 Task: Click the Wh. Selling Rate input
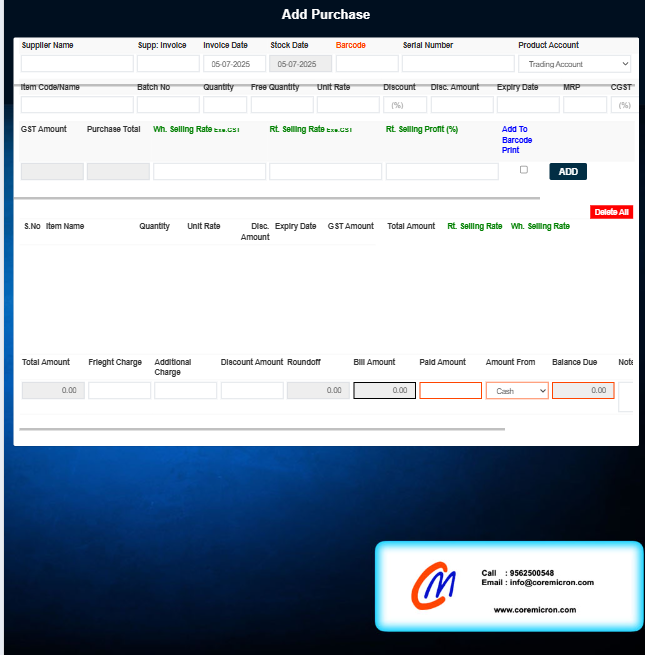(x=209, y=172)
